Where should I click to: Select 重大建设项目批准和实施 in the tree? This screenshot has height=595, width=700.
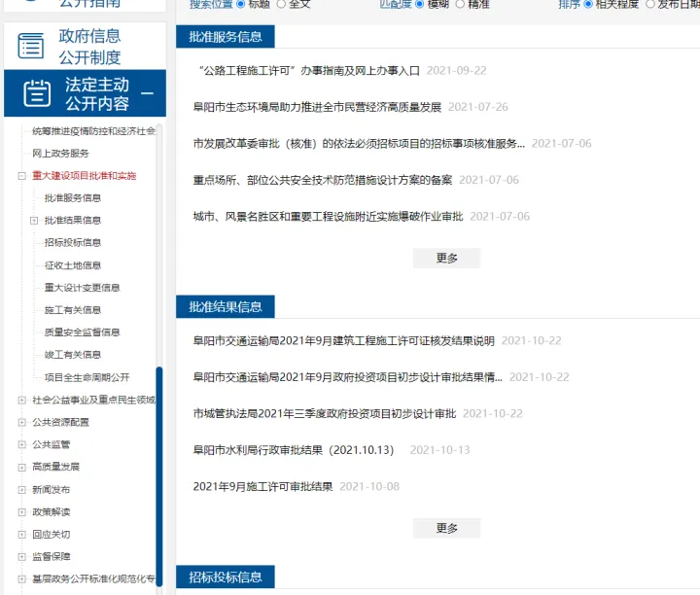(x=84, y=176)
